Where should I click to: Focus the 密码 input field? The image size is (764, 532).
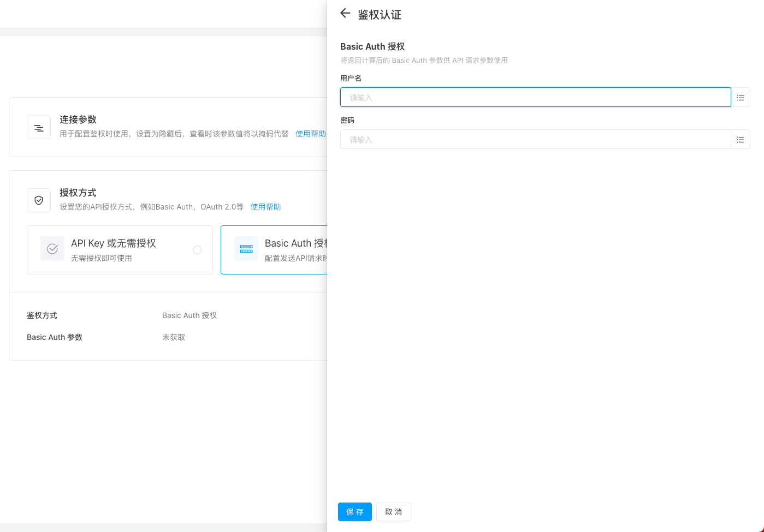[535, 140]
